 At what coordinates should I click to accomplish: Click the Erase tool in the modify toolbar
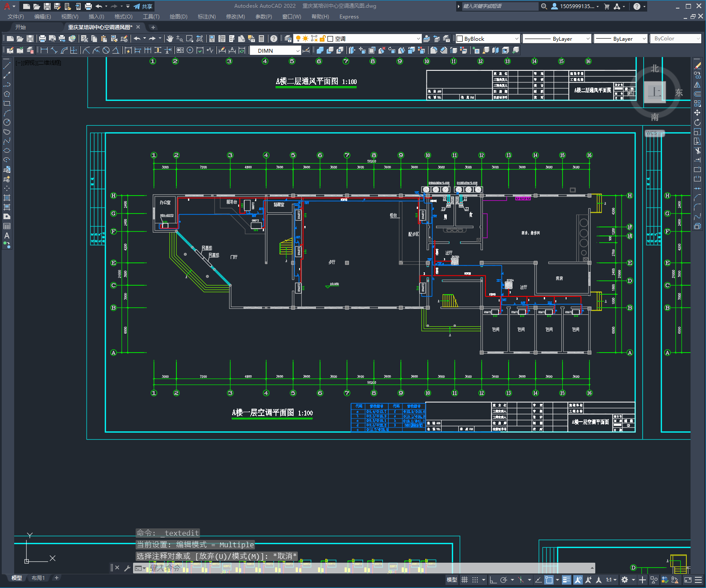click(697, 66)
